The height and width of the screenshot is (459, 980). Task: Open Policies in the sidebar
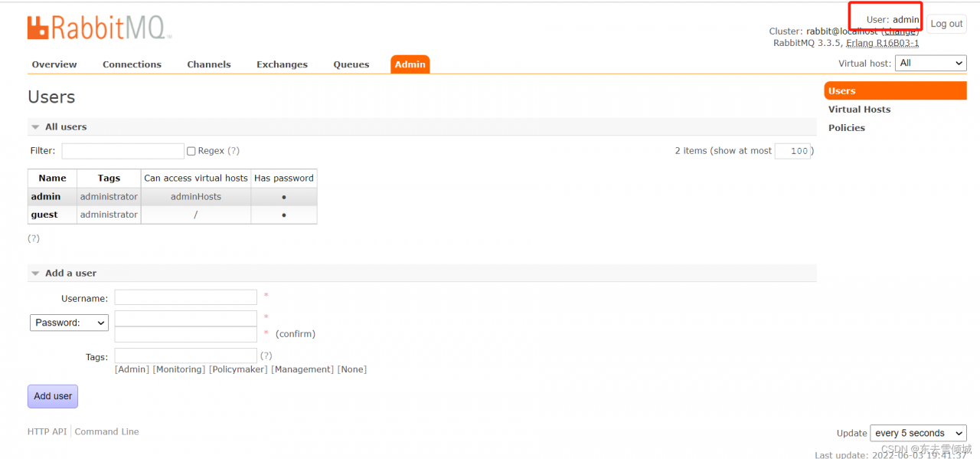846,127
